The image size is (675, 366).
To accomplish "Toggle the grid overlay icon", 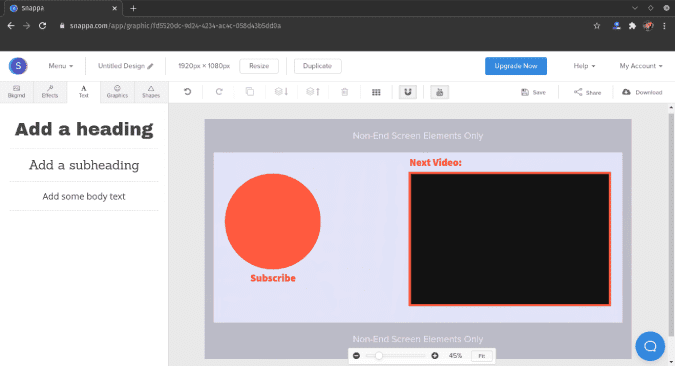I will [376, 92].
